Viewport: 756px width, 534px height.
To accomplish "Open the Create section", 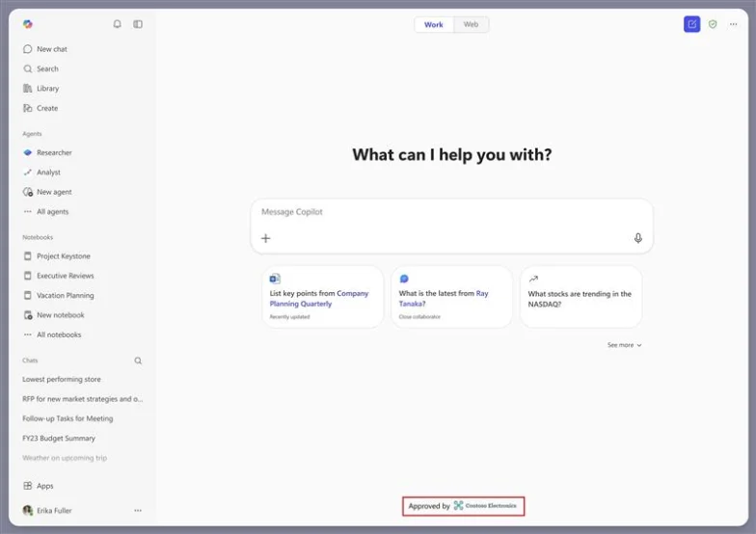I will click(40, 108).
